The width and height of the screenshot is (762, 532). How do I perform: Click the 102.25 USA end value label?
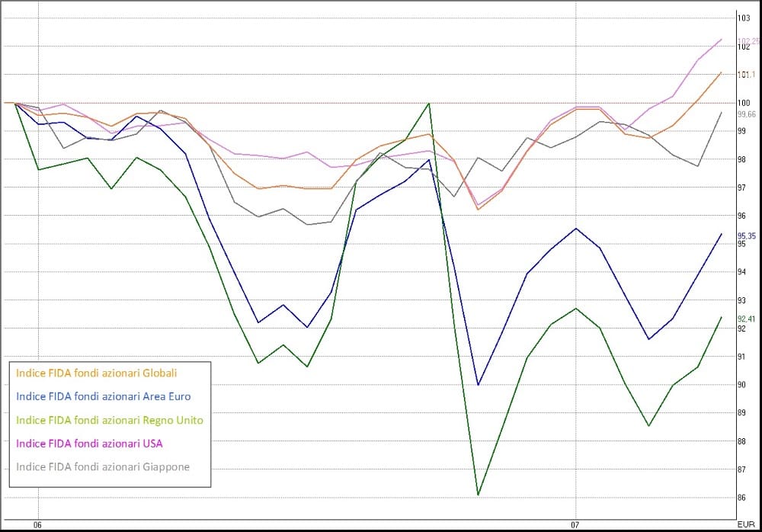(749, 41)
